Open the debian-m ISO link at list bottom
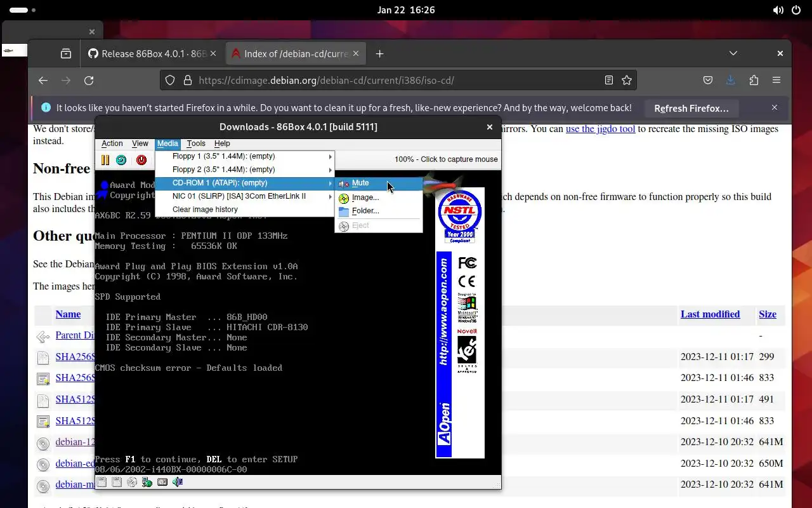 pos(75,485)
